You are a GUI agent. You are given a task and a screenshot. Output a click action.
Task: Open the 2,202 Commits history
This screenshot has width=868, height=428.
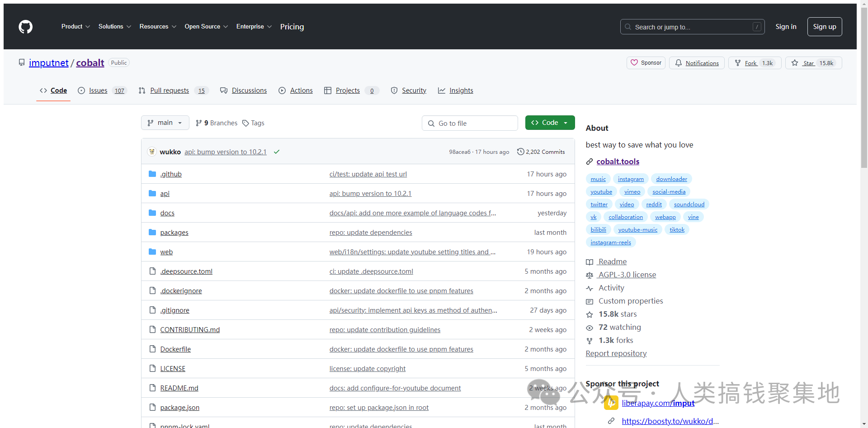(541, 152)
